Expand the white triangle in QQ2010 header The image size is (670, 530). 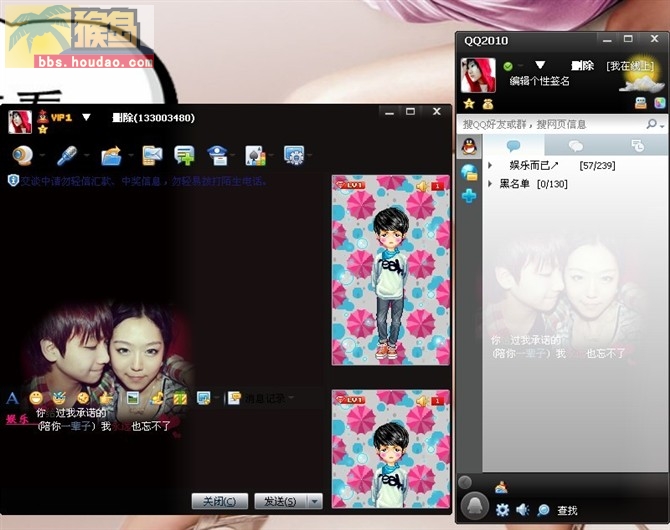(x=540, y=65)
